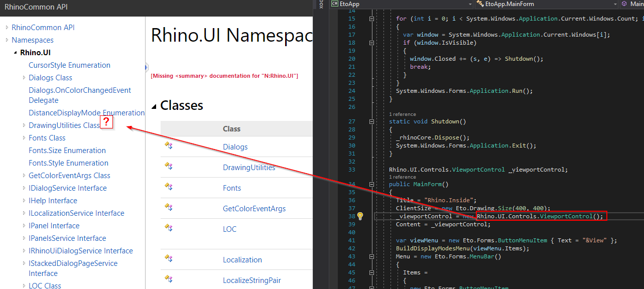This screenshot has height=289, width=644.
Task: Click the class icon beside Dialogs row
Action: pyautogui.click(x=169, y=146)
